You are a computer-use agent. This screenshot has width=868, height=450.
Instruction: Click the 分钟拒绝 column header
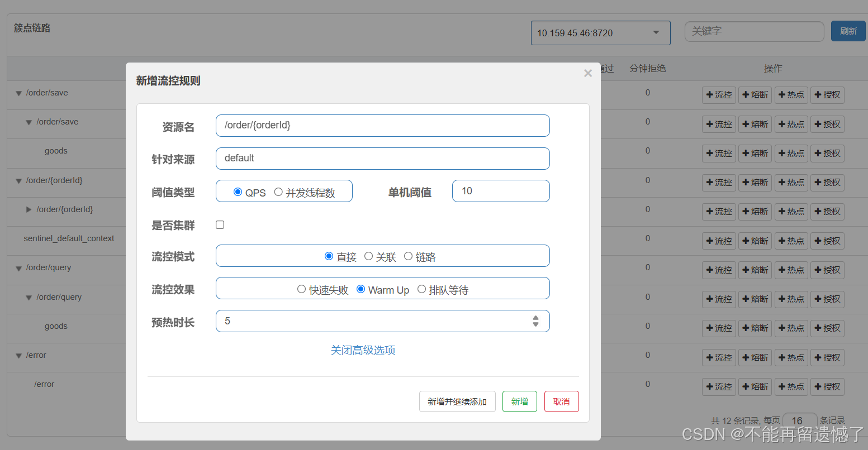pyautogui.click(x=647, y=68)
